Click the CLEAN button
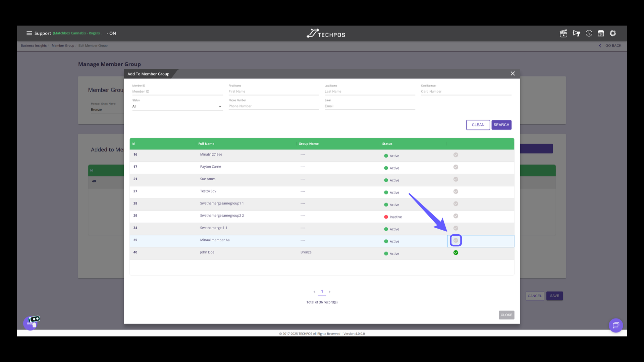Image resolution: width=644 pixels, height=362 pixels. [478, 125]
